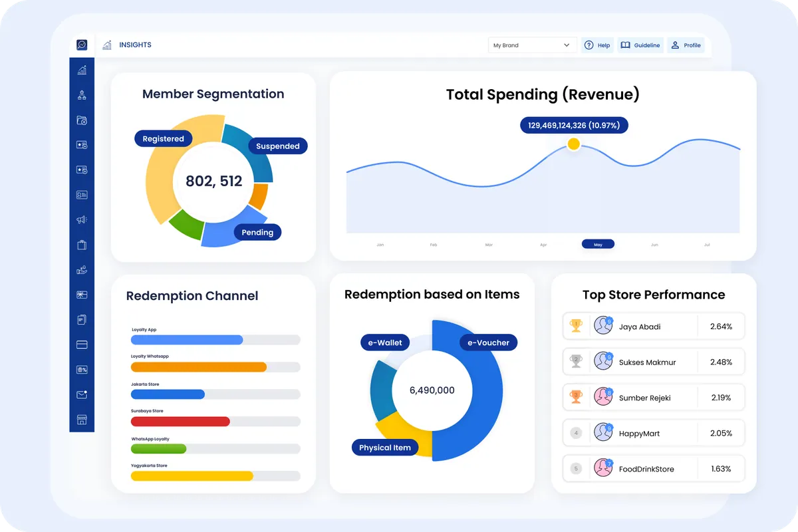The image size is (798, 532).
Task: Click the Suspended segment label
Action: click(x=278, y=146)
